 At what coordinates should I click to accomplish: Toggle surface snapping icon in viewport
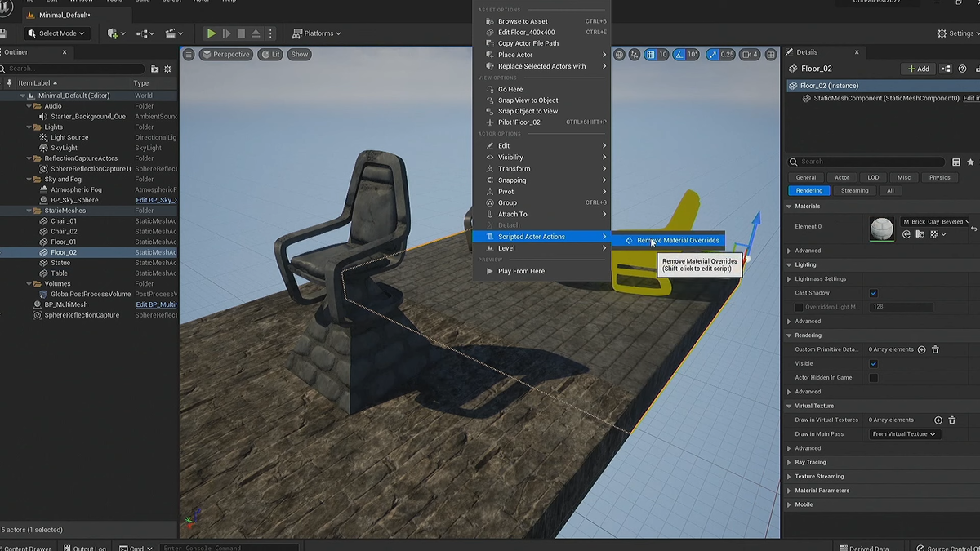[635, 55]
